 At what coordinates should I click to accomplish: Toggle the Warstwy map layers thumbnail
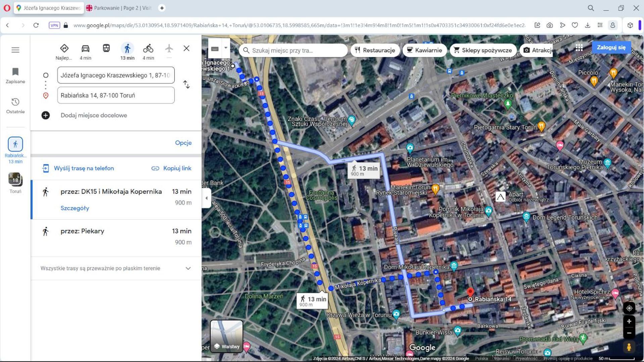pos(227,336)
